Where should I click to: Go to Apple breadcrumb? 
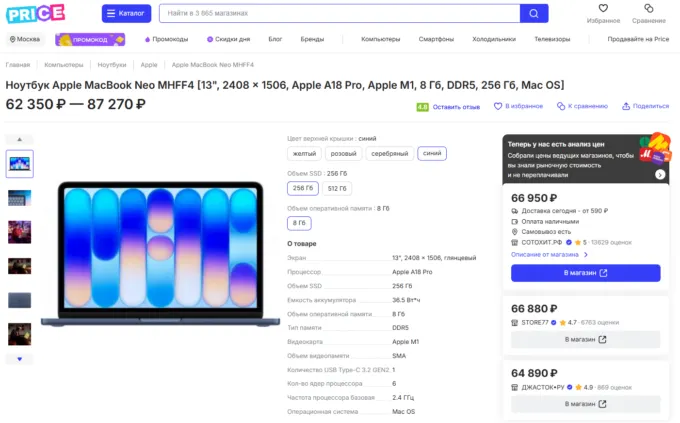point(149,65)
